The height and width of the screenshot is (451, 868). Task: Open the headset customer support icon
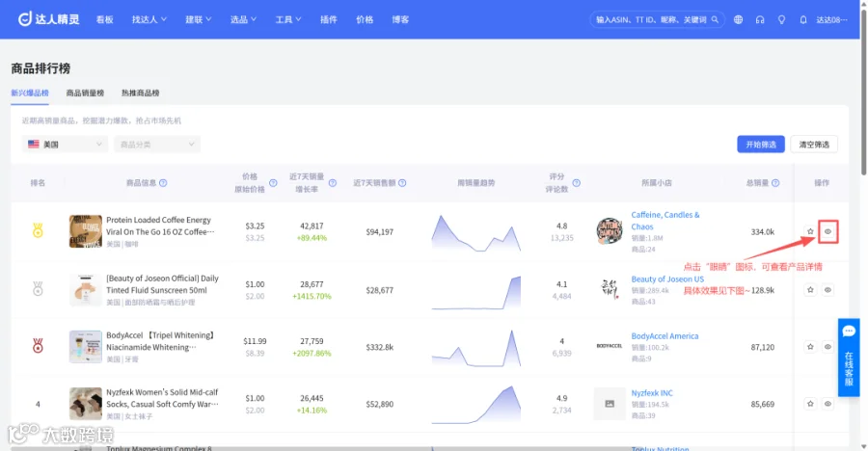(x=760, y=19)
